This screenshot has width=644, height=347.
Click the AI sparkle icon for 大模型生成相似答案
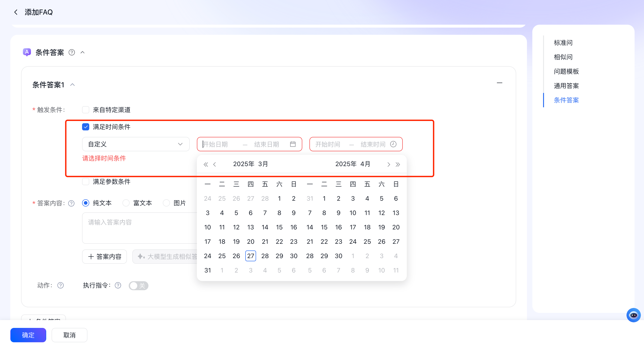coord(141,257)
